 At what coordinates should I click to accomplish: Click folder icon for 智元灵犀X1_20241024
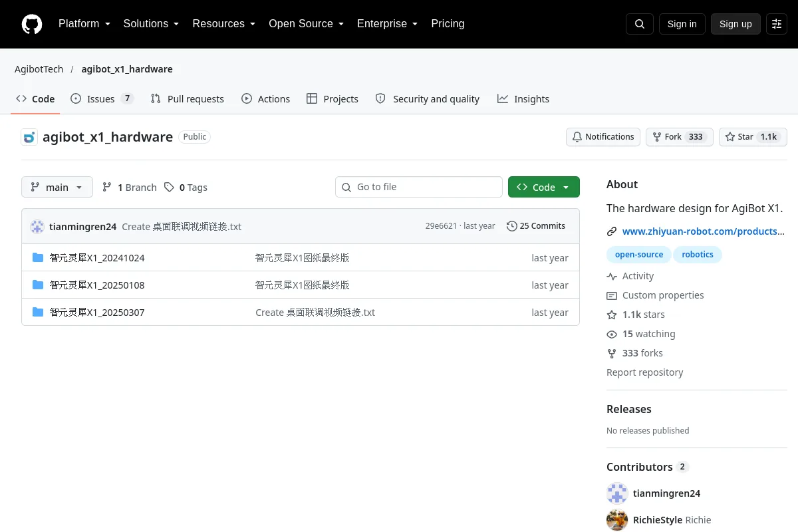pyautogui.click(x=38, y=257)
